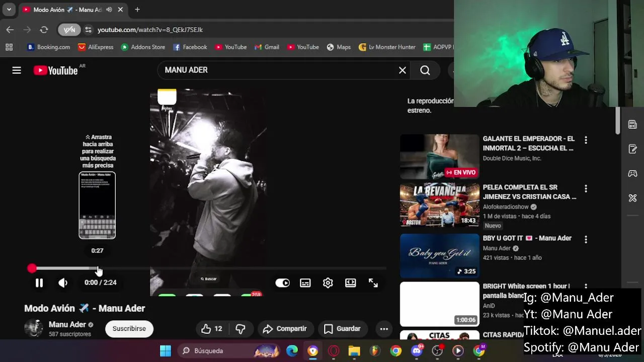Enter fullscreen mode
644x362 pixels.
point(373,283)
